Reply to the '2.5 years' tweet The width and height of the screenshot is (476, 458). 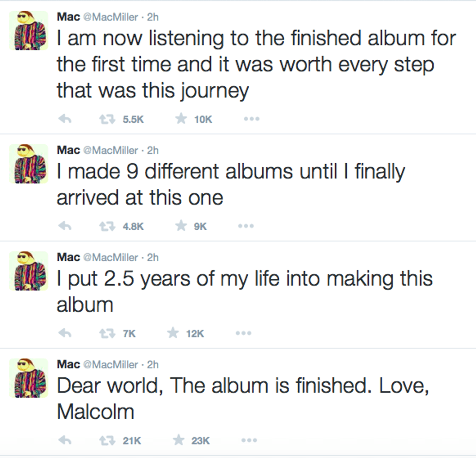[x=65, y=334]
